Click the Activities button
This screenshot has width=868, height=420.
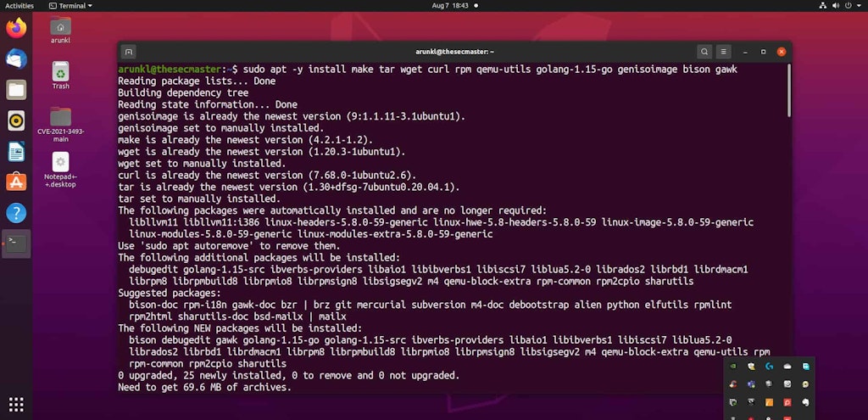tap(19, 6)
